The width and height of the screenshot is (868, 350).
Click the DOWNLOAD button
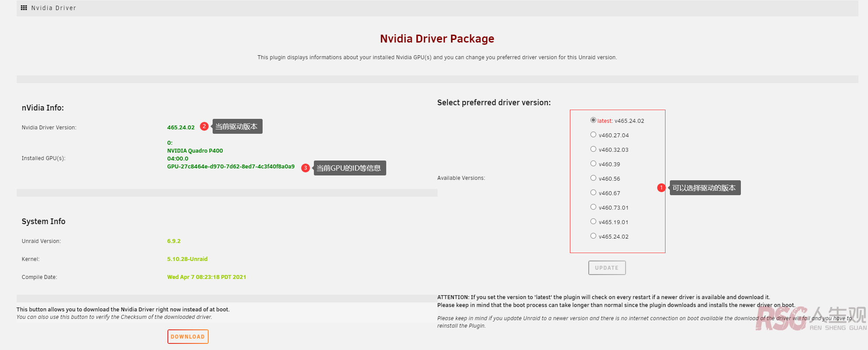pos(188,337)
